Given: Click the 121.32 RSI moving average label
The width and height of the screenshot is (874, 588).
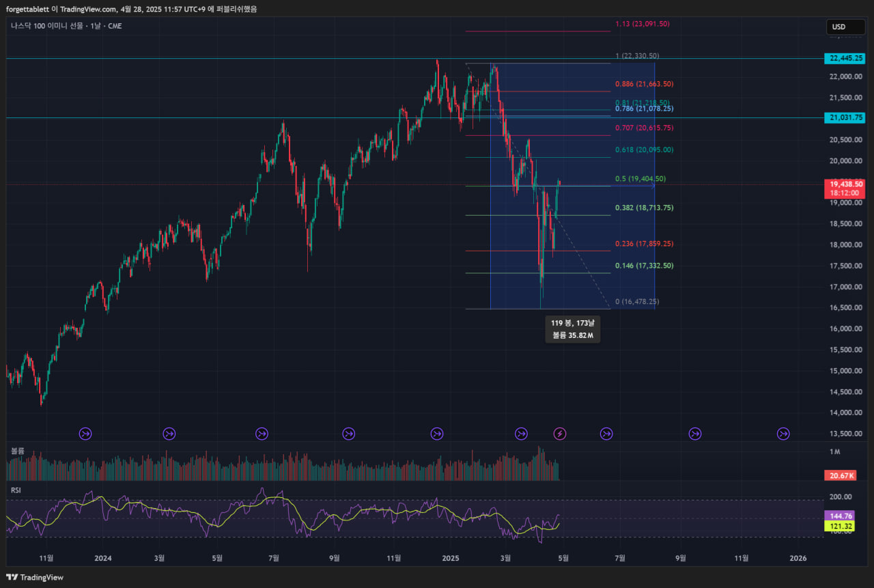Looking at the screenshot, I should (x=841, y=527).
